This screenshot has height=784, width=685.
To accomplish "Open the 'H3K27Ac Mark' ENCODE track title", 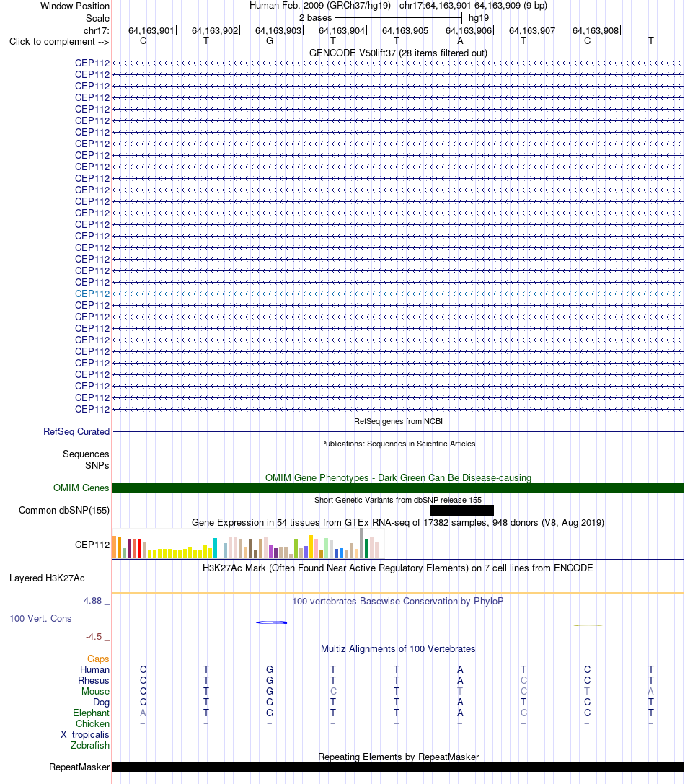I will coord(398,568).
